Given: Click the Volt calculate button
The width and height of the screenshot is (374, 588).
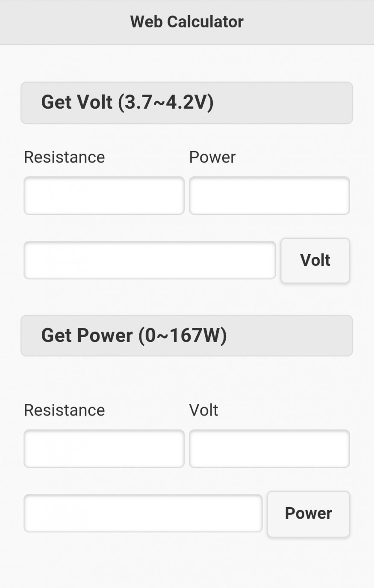Looking at the screenshot, I should [x=315, y=260].
